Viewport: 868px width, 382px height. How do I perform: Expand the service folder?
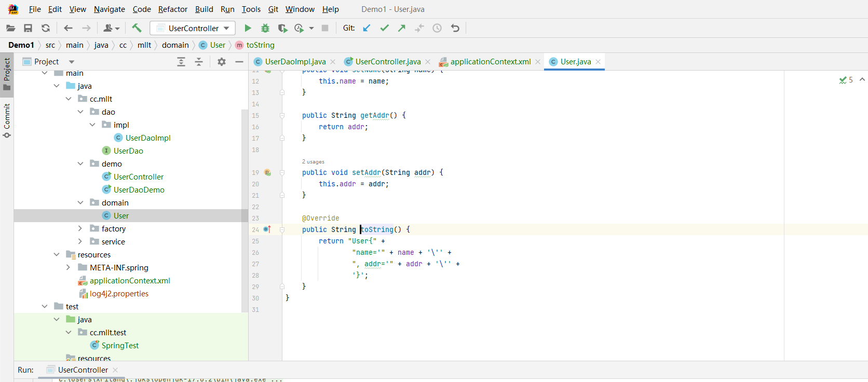80,242
